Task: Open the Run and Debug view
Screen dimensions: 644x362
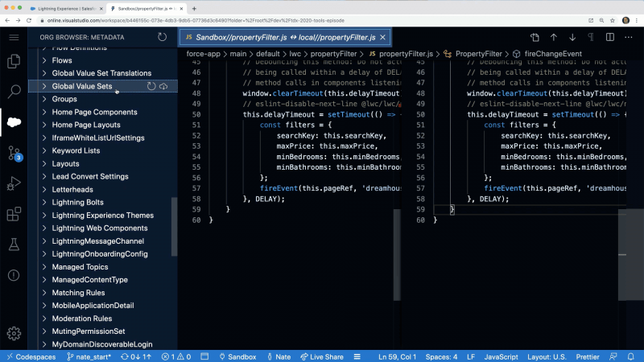Action: click(x=14, y=183)
